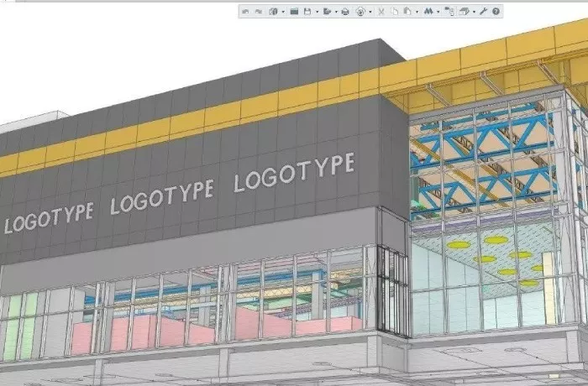Click the open file folder icon

[x=294, y=12]
